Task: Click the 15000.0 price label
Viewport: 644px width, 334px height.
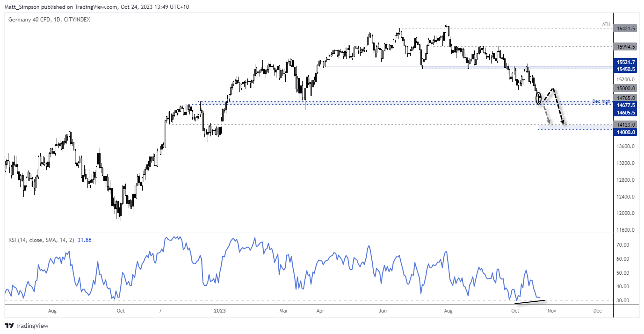Action: [x=626, y=88]
